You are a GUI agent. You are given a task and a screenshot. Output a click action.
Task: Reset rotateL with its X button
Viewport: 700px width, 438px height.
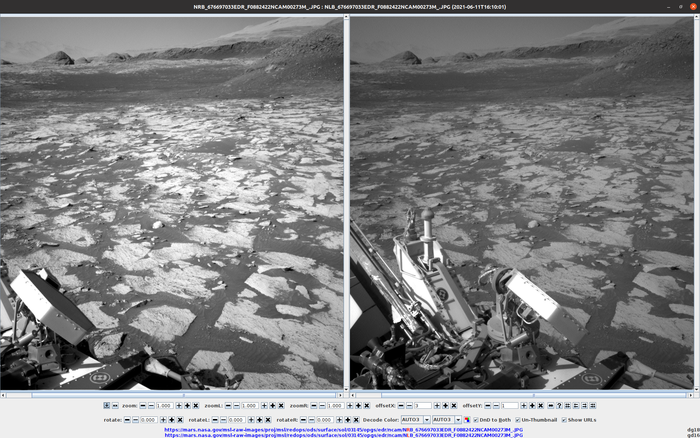(268, 420)
